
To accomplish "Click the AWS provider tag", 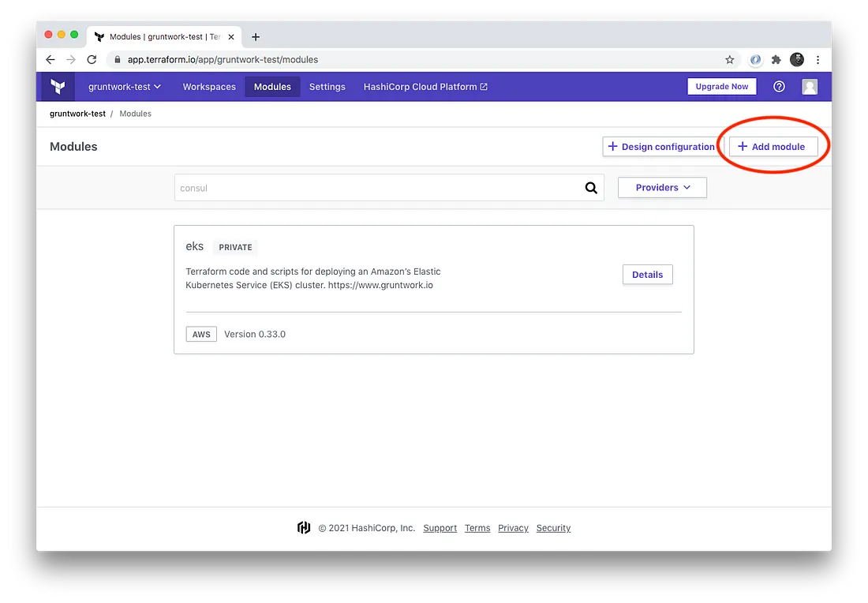I will [x=201, y=335].
